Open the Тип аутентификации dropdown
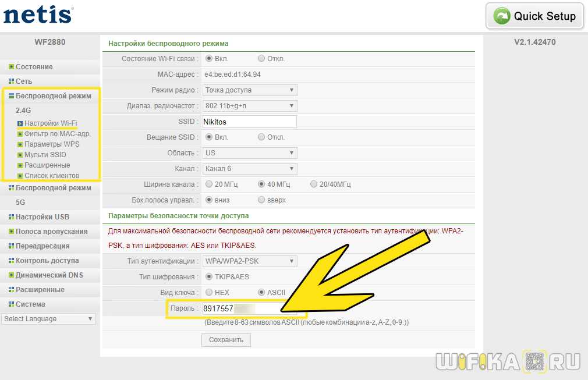This screenshot has width=588, height=380. tap(250, 261)
